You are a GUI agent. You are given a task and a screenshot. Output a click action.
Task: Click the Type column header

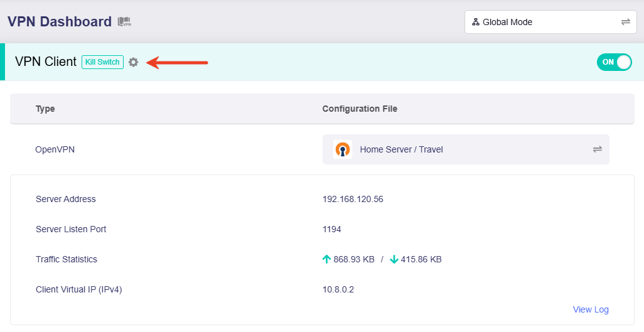coord(45,109)
